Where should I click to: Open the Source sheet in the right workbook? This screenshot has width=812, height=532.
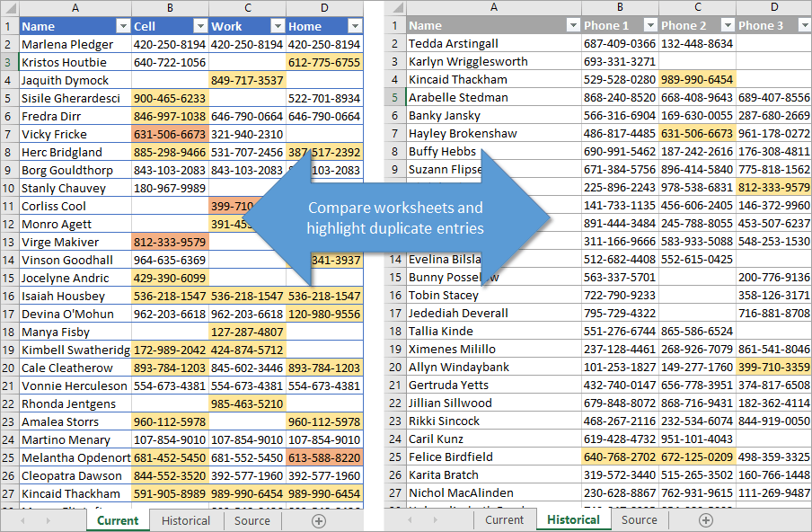[640, 520]
